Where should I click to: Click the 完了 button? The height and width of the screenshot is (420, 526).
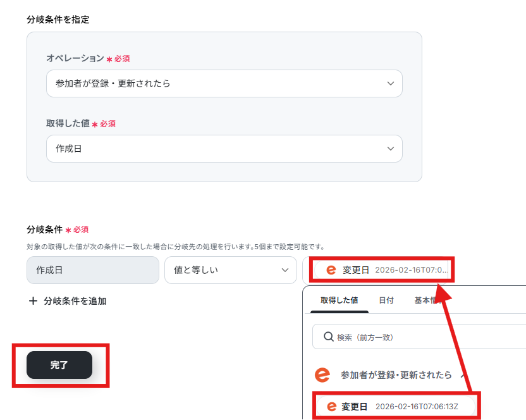coord(59,365)
